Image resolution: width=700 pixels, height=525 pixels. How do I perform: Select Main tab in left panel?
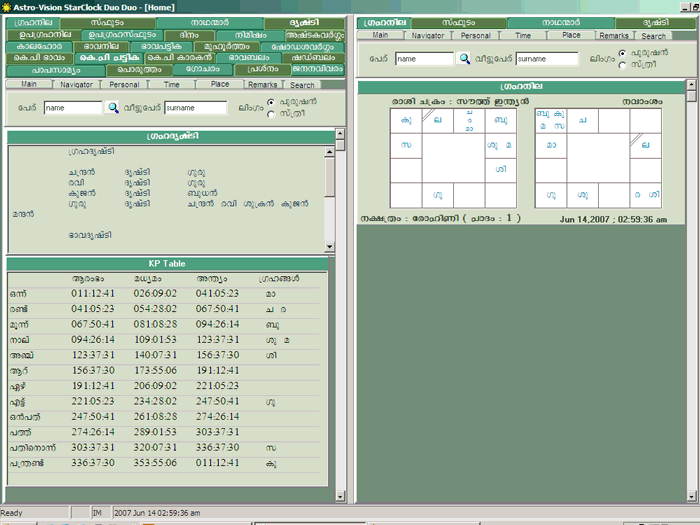click(29, 84)
